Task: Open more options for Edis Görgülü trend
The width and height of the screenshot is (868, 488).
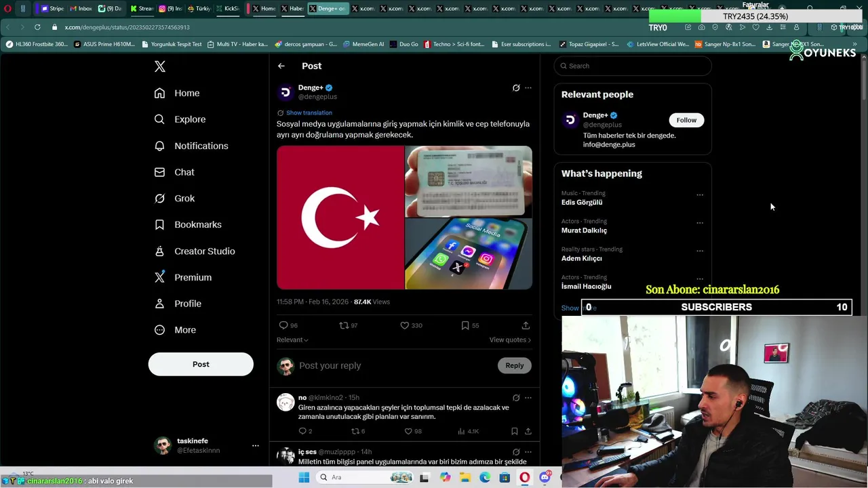Action: tap(700, 195)
